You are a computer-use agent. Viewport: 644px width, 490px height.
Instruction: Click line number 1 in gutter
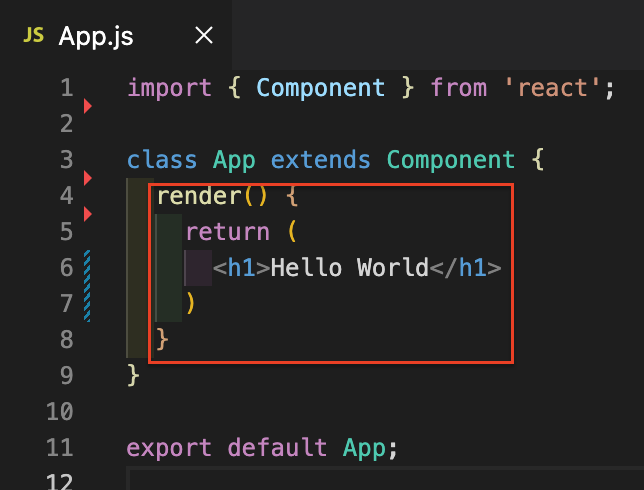pyautogui.click(x=67, y=87)
